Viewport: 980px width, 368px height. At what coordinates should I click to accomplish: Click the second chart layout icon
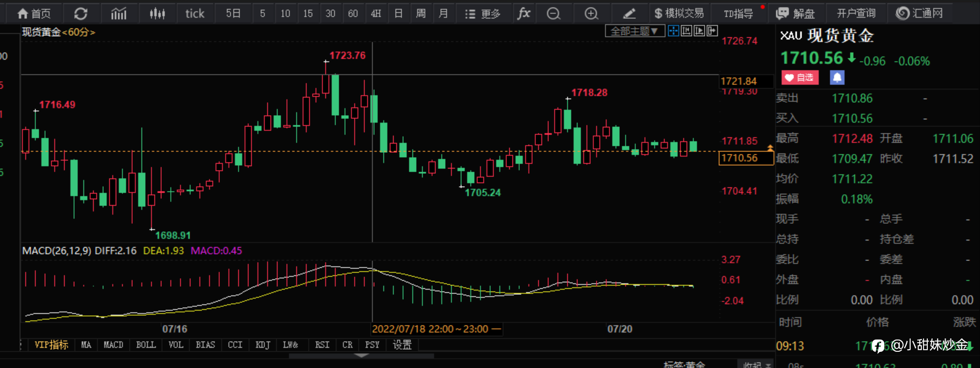(686, 31)
